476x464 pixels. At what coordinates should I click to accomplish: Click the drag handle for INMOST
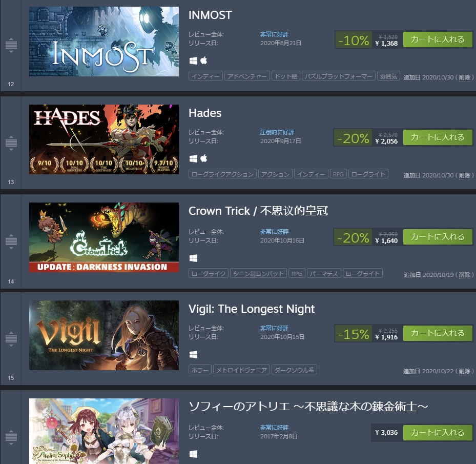pos(11,45)
